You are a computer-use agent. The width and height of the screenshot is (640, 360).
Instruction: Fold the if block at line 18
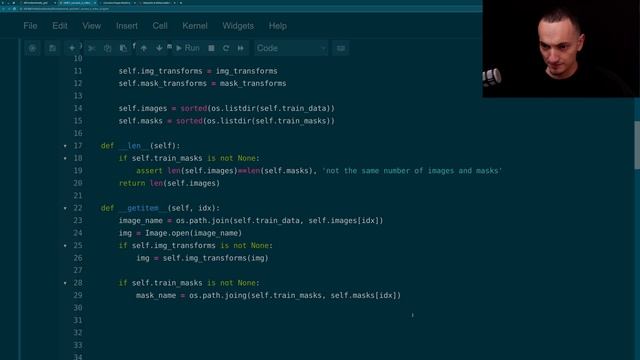(65, 158)
